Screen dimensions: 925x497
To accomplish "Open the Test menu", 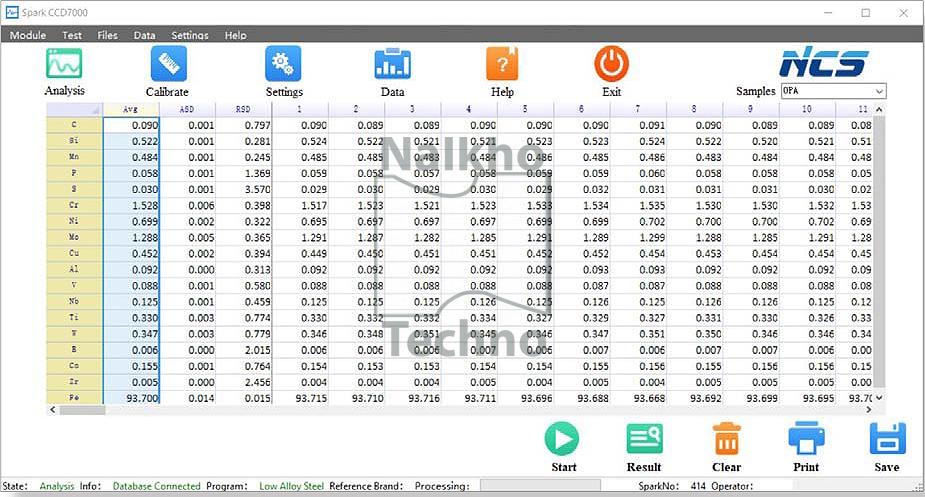I will pos(72,35).
